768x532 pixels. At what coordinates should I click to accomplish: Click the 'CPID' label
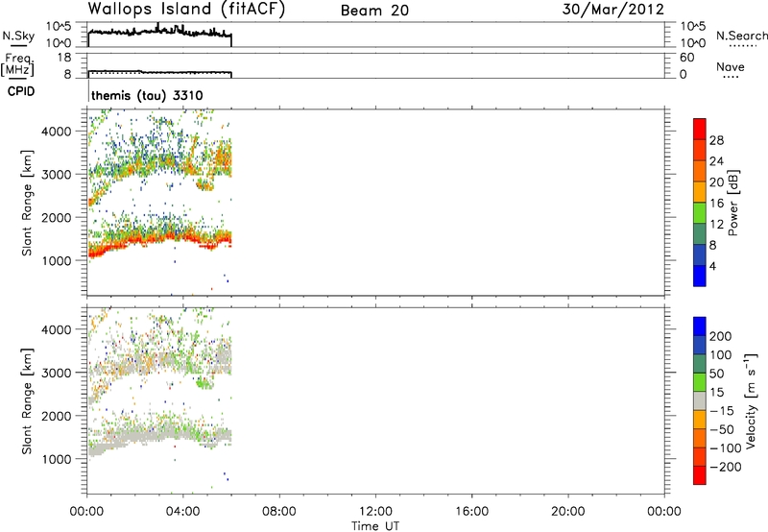coord(21,91)
